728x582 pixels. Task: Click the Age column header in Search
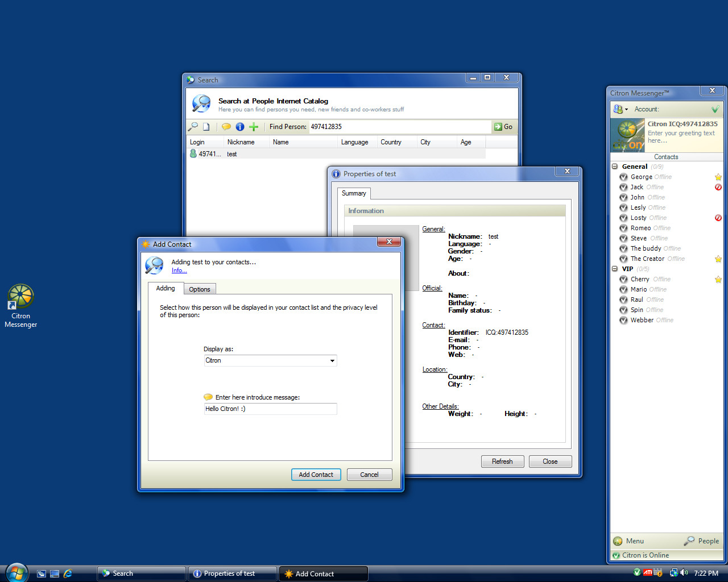[471, 142]
